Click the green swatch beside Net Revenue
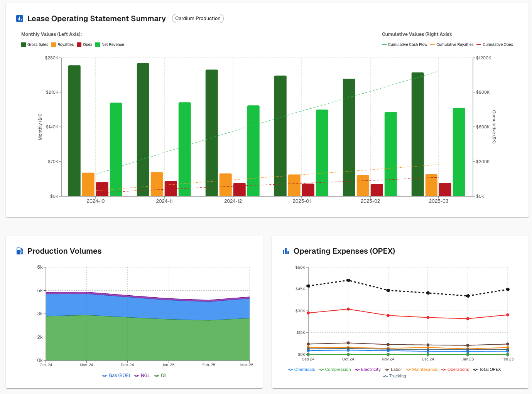Image resolution: width=532 pixels, height=394 pixels. coord(98,44)
